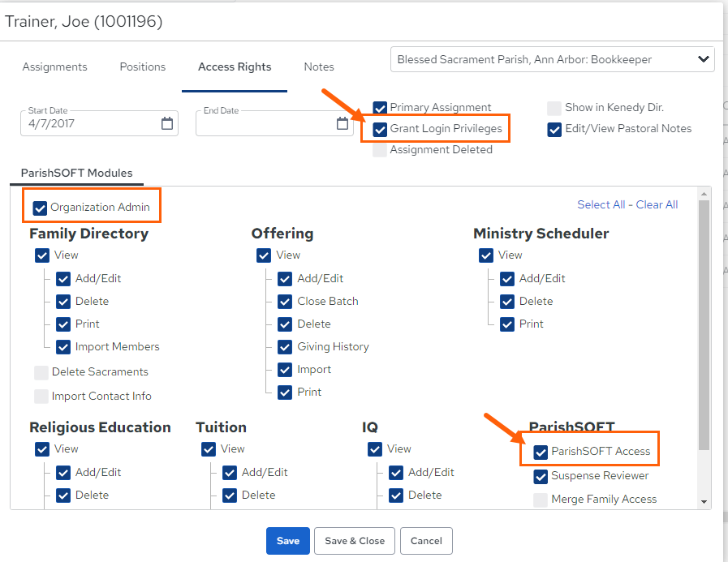Click the blue Save button
The width and height of the screenshot is (728, 562).
point(288,541)
